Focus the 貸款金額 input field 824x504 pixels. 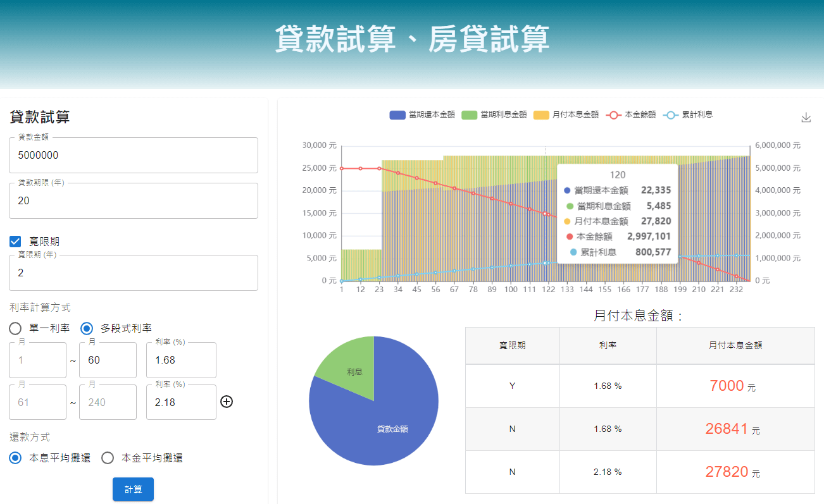coord(134,155)
